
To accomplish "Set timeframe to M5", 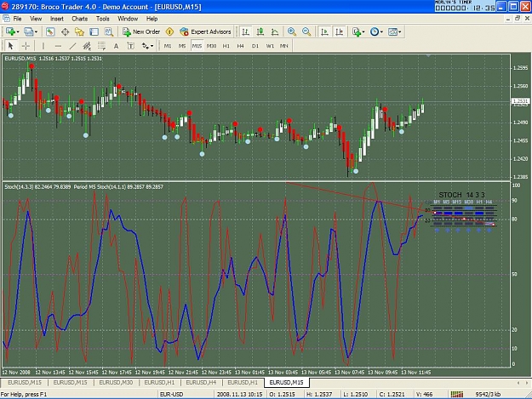I will pos(182,46).
